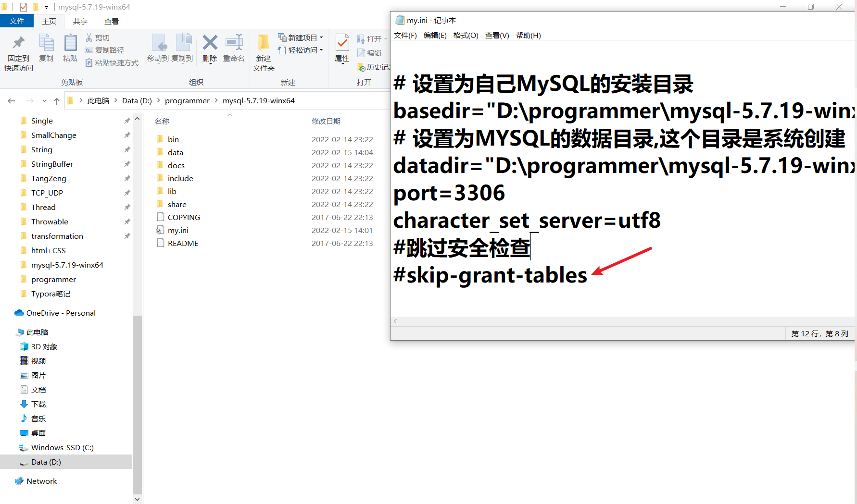
Task: Switch to Home (主页) ribbon tab
Action: [x=49, y=21]
